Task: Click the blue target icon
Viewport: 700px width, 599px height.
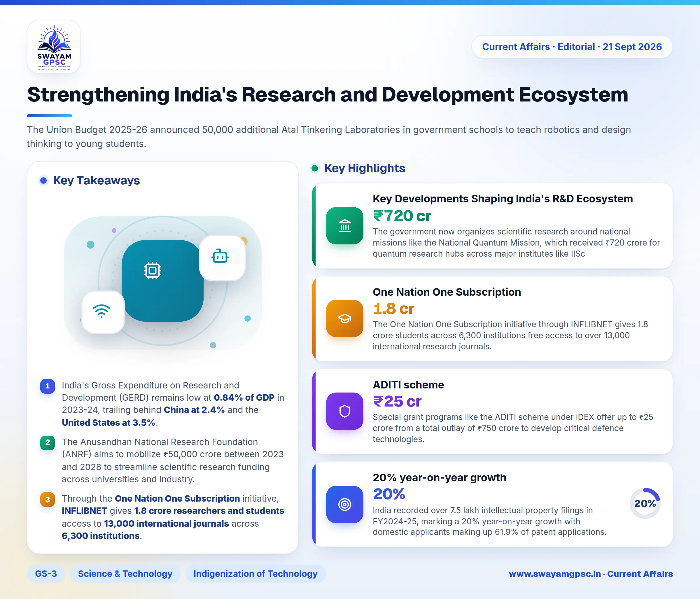Action: [x=344, y=505]
